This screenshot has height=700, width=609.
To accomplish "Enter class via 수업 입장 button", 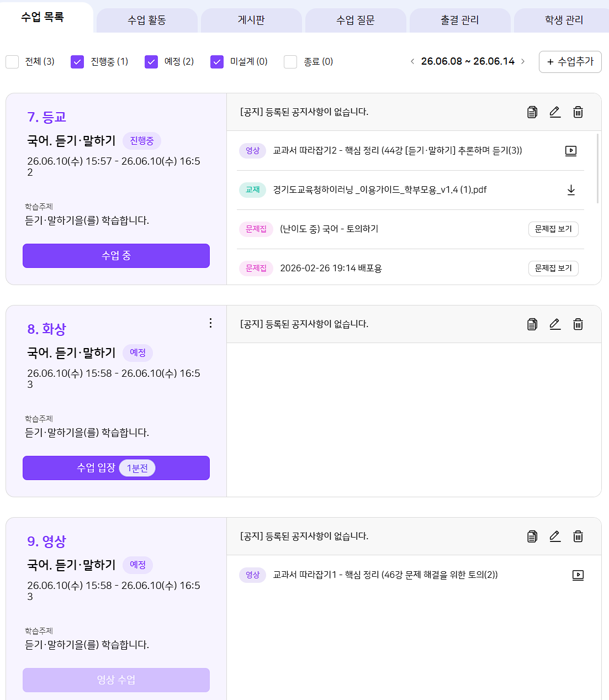I will 116,468.
